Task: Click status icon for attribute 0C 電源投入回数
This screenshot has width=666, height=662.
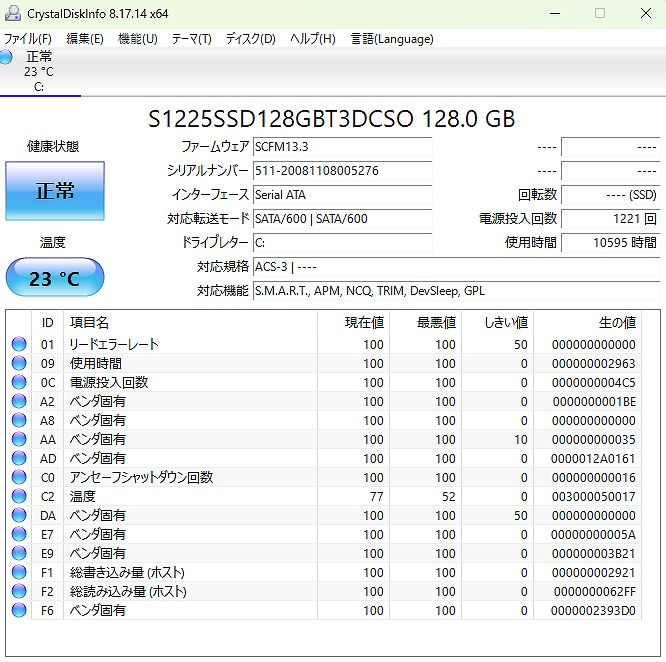Action: (19, 382)
